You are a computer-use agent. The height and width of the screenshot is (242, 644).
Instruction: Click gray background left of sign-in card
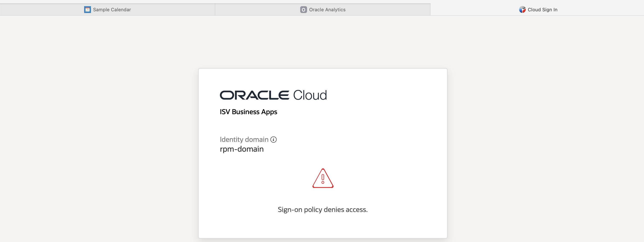(100, 137)
